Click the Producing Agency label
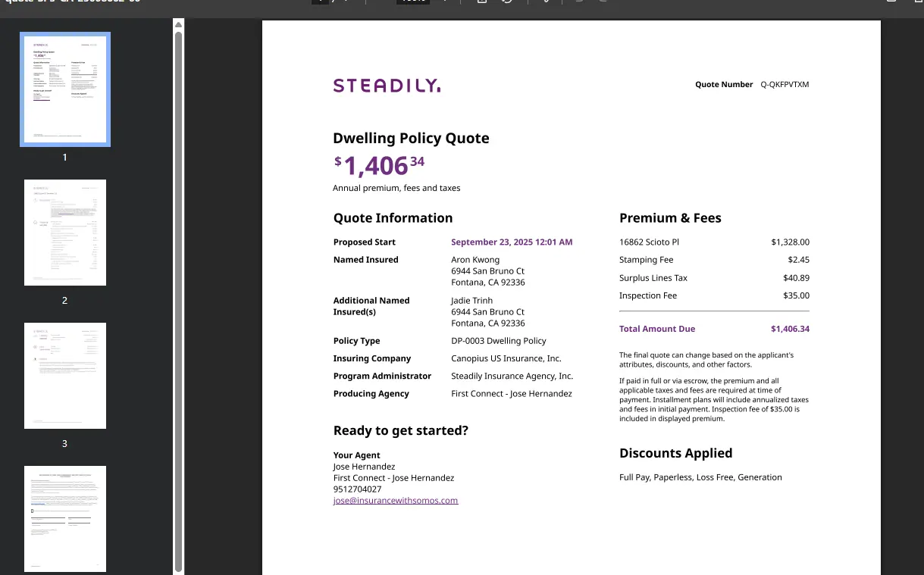This screenshot has width=924, height=575. tap(371, 394)
